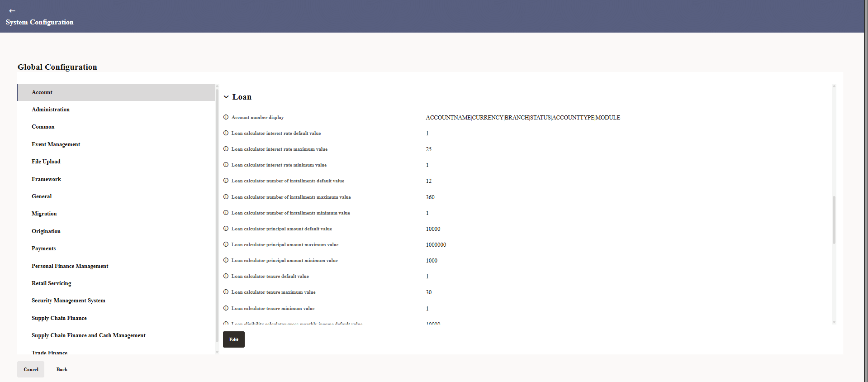
Task: Click the category list scrollbar
Action: coord(217,215)
